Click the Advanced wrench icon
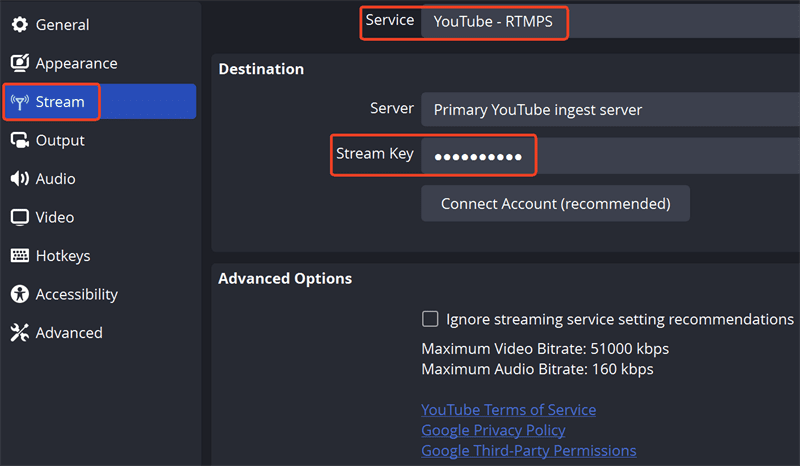The image size is (800, 466). [x=20, y=333]
